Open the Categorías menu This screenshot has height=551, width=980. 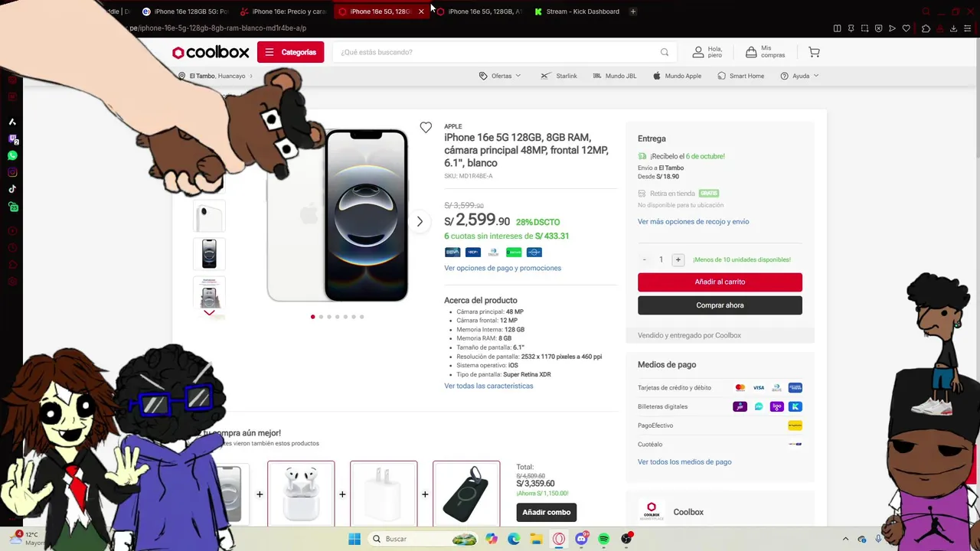[291, 52]
